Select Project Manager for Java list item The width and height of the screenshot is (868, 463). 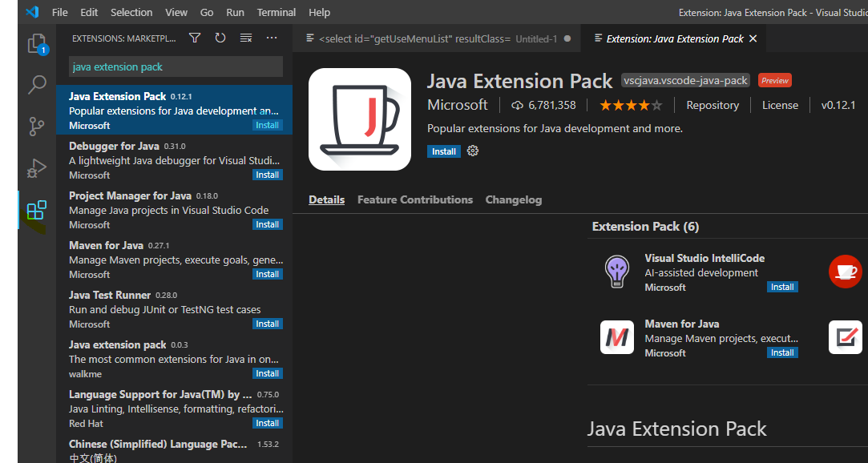coord(175,210)
